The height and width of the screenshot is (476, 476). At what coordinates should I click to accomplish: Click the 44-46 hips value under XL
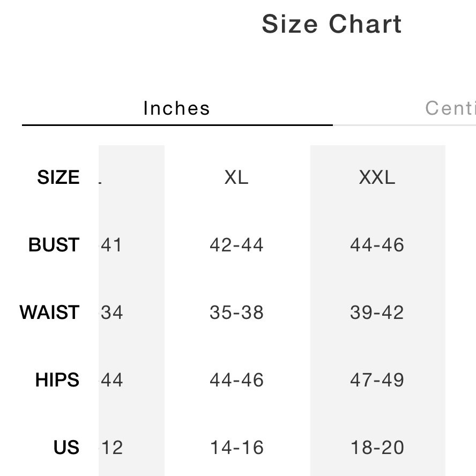236,380
